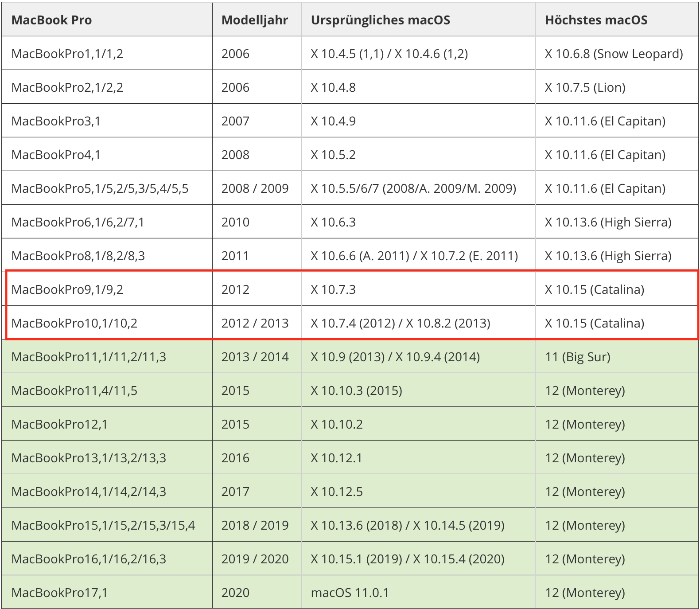Screen dimensions: 700x609
Task: Click the X 10.7.4 (2012) / X 10.8.2 (2013) cell
Action: (x=401, y=323)
